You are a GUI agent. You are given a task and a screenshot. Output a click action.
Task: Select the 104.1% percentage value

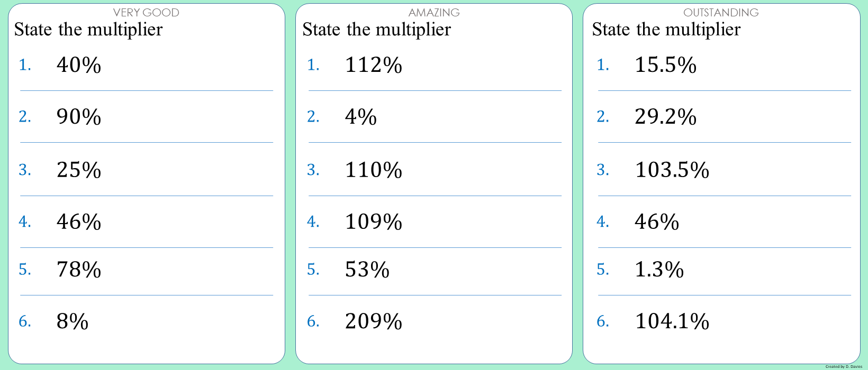pos(672,321)
